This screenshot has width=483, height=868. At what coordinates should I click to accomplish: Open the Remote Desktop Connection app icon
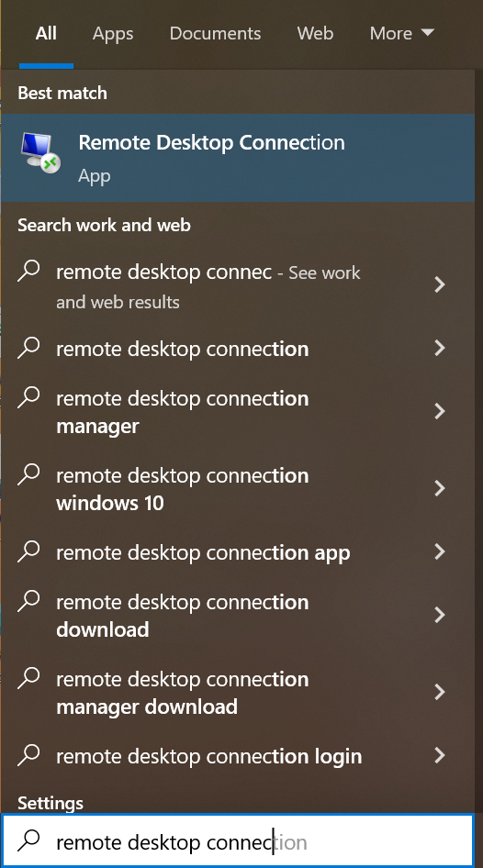coord(39,153)
